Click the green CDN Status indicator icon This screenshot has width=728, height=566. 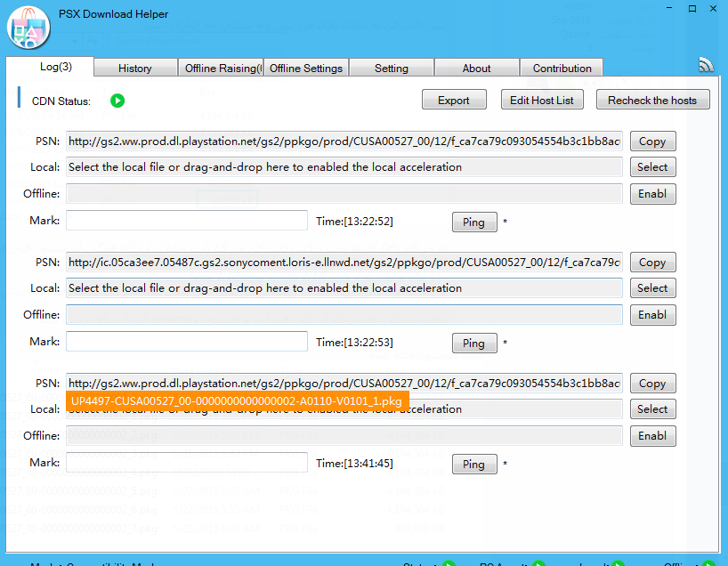pyautogui.click(x=117, y=101)
